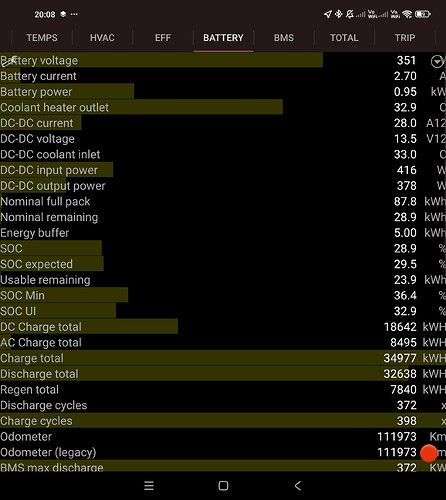Viewport: 446px width, 500px height.
Task: Select the Discharge cycles row
Action: point(223,405)
